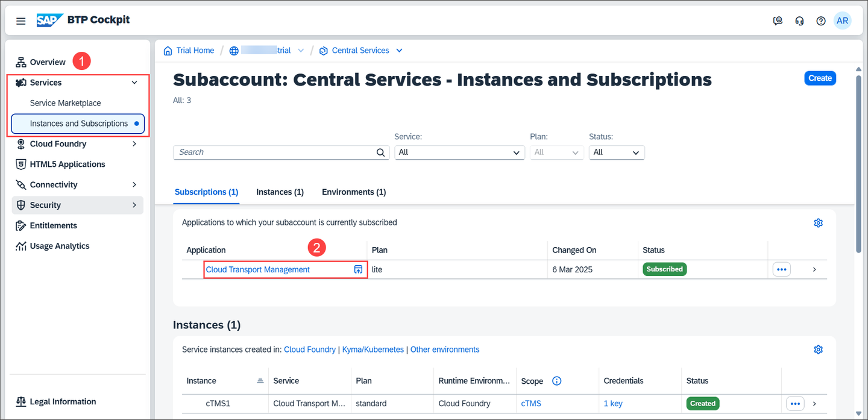
Task: Click the Application column header
Action: 206,250
